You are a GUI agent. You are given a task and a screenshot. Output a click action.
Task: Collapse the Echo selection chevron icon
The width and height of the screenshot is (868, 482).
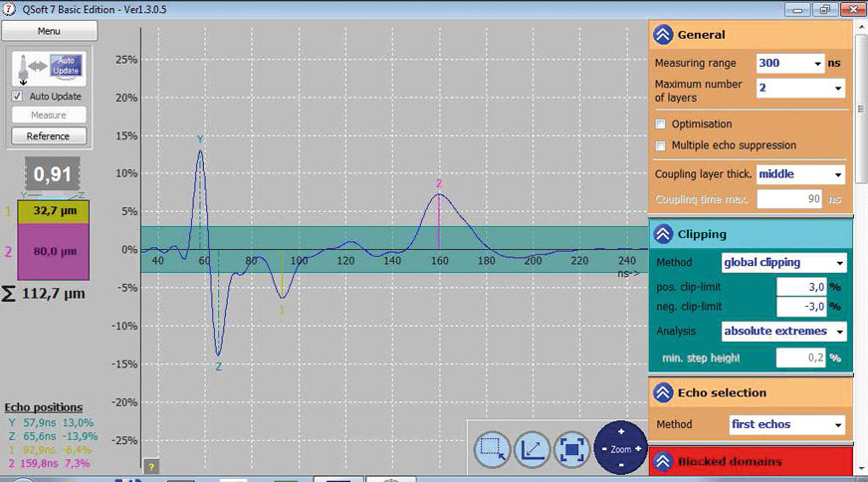pos(664,392)
